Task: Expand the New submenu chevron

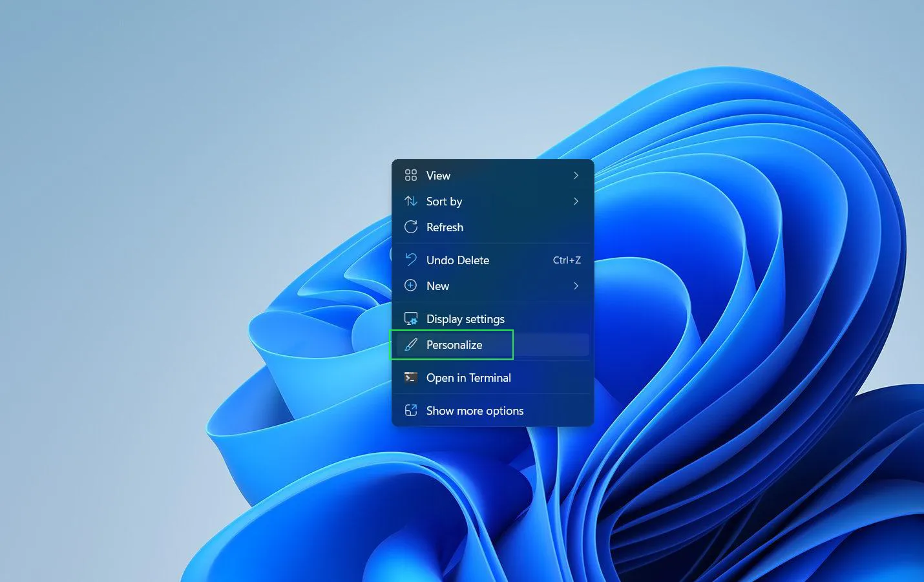Action: tap(575, 286)
